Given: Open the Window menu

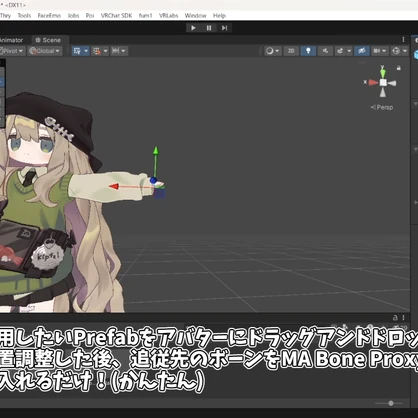Looking at the screenshot, I should [195, 16].
